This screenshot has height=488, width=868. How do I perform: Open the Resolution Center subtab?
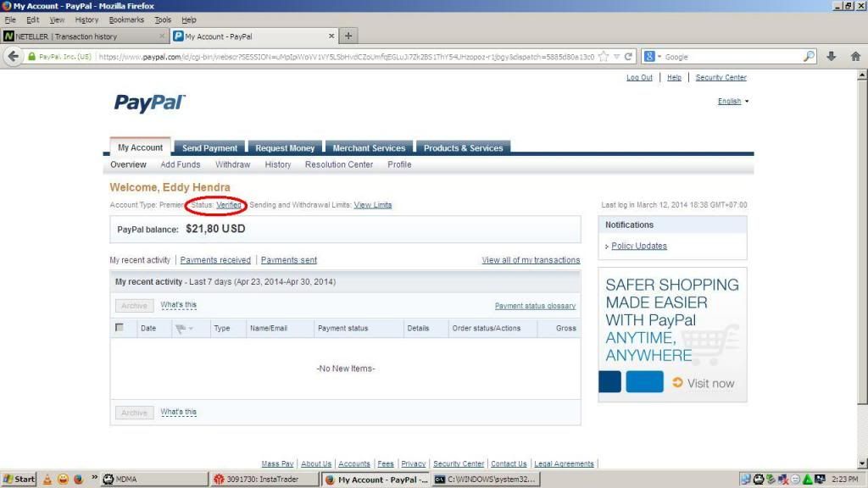(x=339, y=164)
